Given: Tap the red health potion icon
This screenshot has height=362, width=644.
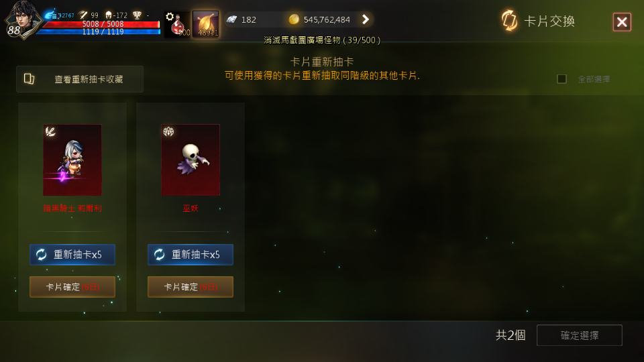Looking at the screenshot, I should click(177, 25).
